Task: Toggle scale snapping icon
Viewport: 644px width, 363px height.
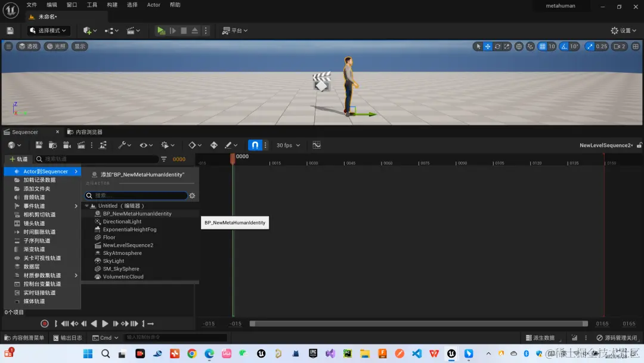Action: tap(590, 47)
